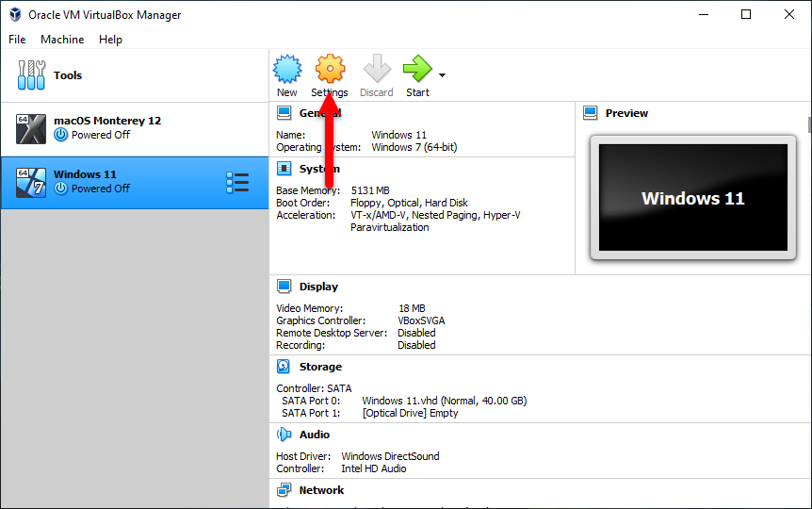Click the Windows 7 (64-bit) OS value
812x509 pixels.
point(414,147)
